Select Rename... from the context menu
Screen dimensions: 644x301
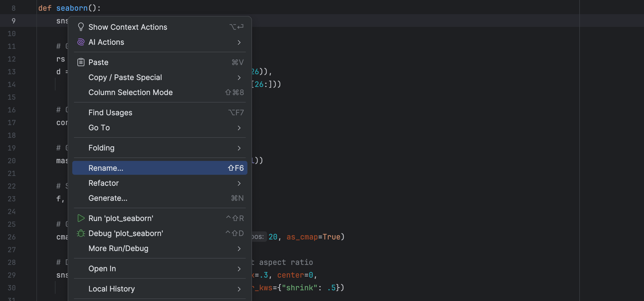click(106, 168)
